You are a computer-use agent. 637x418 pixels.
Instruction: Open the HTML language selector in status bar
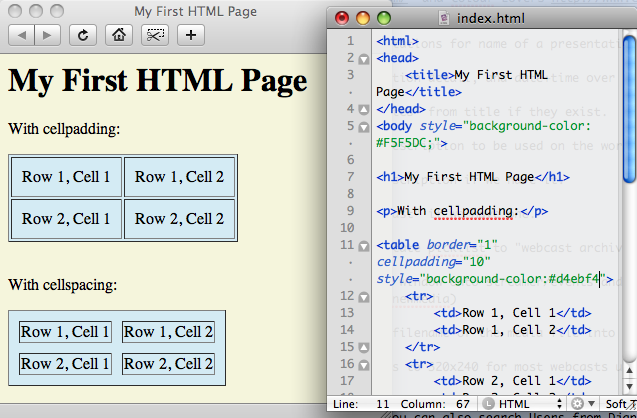pos(523,404)
